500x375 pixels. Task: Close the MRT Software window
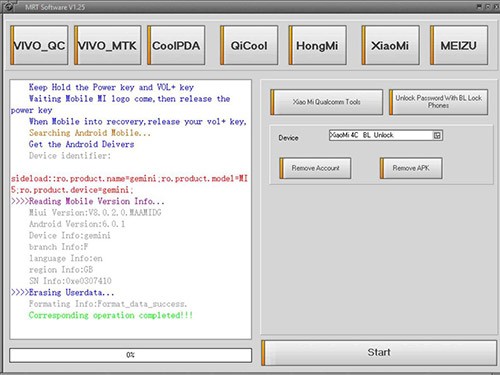tap(496, 6)
